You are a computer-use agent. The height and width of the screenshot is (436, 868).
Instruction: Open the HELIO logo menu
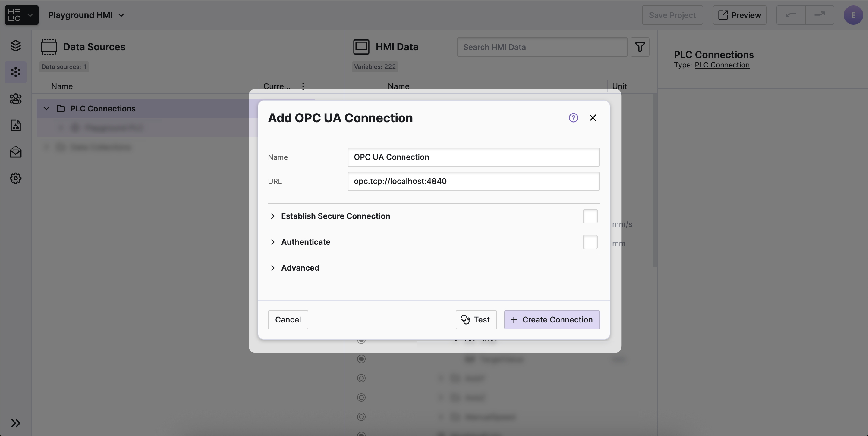point(21,15)
